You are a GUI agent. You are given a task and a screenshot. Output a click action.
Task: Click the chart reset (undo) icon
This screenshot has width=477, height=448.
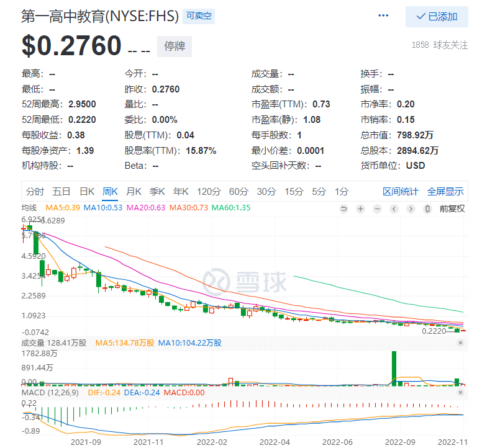[343, 209]
